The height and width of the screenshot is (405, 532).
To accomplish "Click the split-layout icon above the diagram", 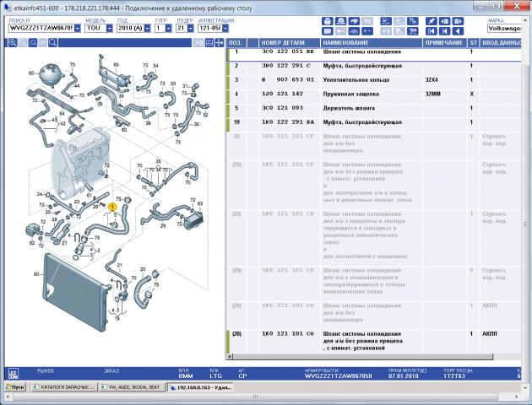I will 209,43.
